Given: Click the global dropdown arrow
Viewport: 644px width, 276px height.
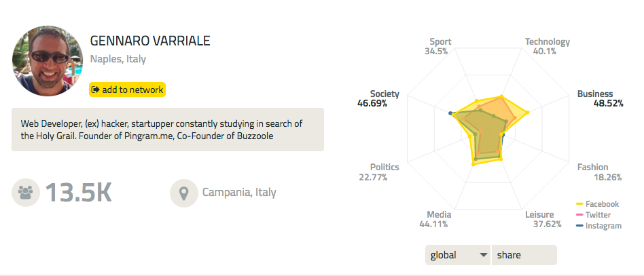Looking at the screenshot, I should pyautogui.click(x=483, y=255).
